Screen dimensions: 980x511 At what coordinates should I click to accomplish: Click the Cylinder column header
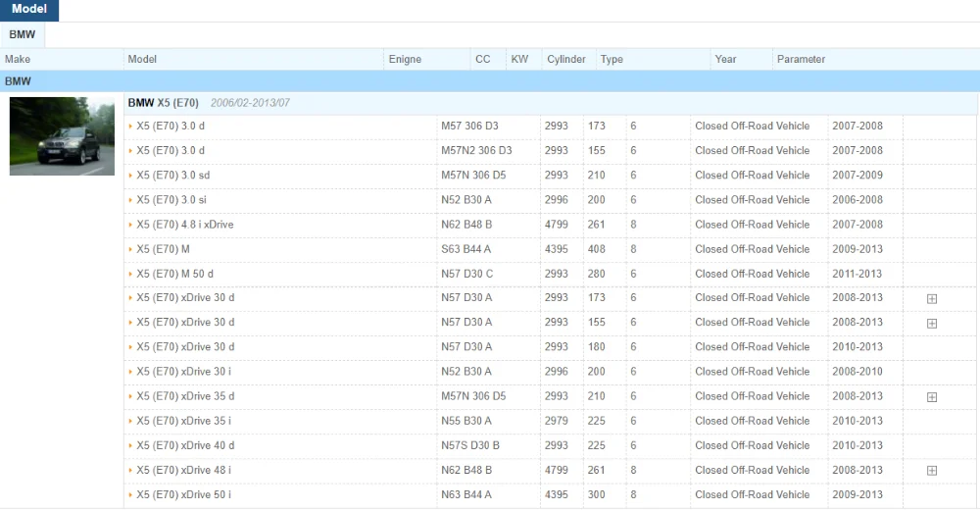coord(566,59)
